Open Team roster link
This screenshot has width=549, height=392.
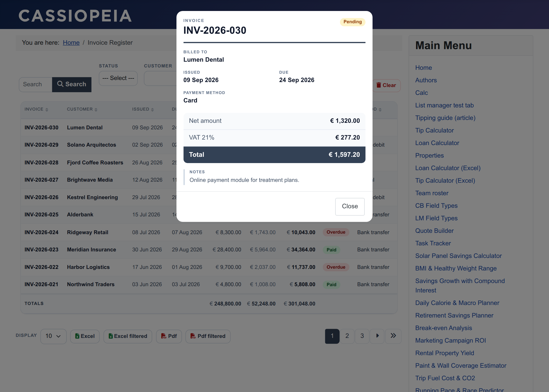tap(432, 193)
